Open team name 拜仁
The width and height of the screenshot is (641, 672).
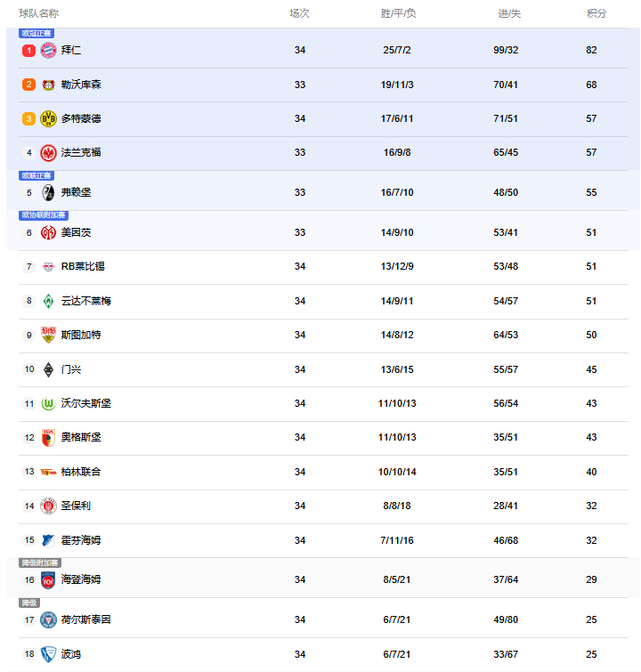(x=70, y=50)
